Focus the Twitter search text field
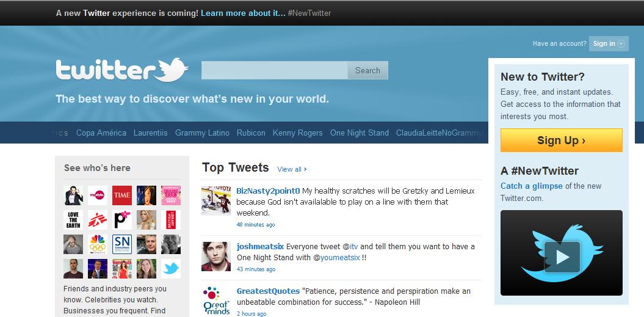The image size is (644, 317). 275,70
